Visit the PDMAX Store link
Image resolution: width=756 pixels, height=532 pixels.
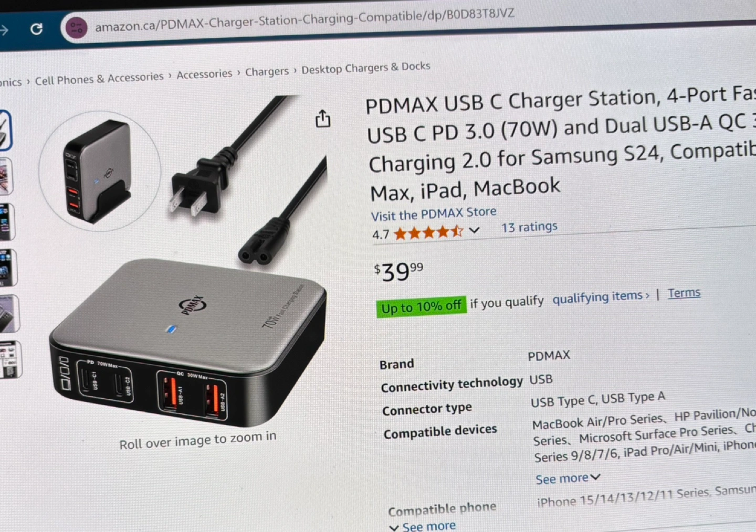tap(434, 214)
